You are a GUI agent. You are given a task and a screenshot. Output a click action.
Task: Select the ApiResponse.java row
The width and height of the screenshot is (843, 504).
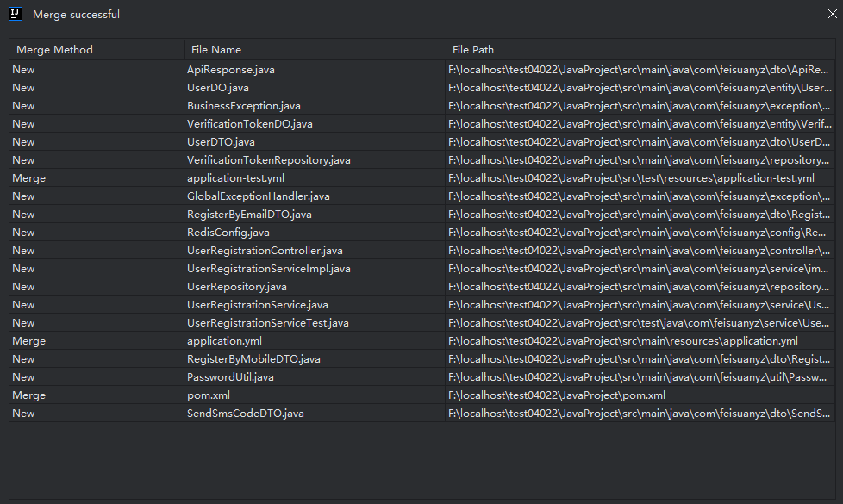231,69
